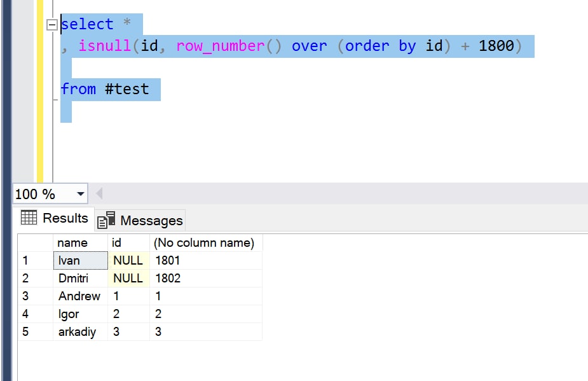Switch to the Results tab

pyautogui.click(x=55, y=218)
